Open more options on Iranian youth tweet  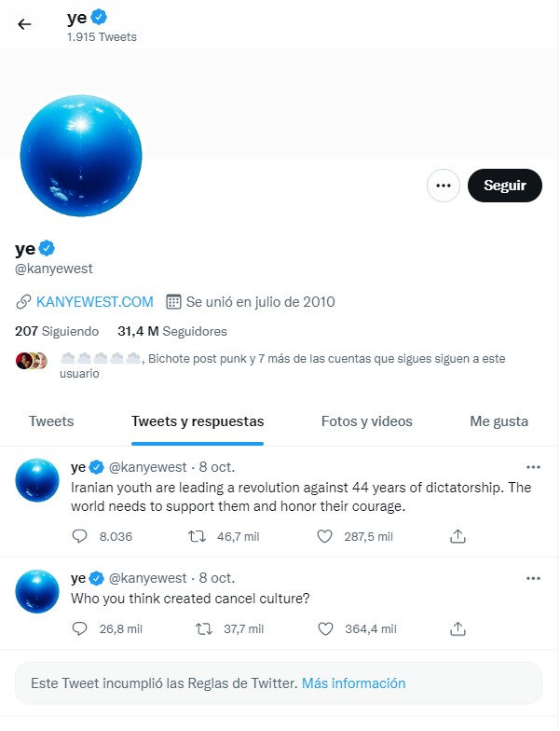click(533, 467)
